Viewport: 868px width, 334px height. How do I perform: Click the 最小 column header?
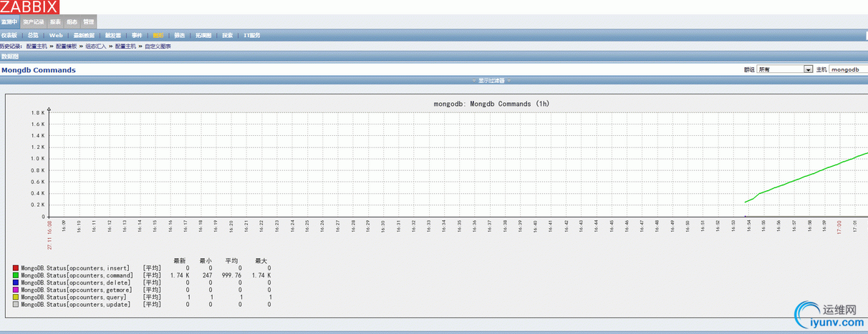[206, 260]
